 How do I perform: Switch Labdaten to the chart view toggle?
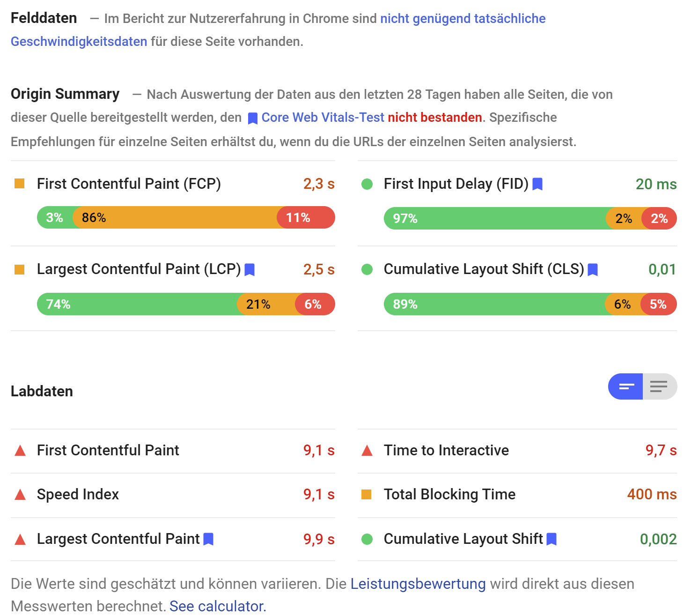point(625,386)
